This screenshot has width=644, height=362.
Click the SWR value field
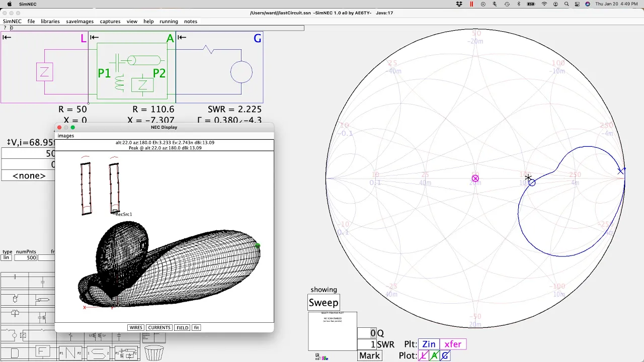click(367, 344)
